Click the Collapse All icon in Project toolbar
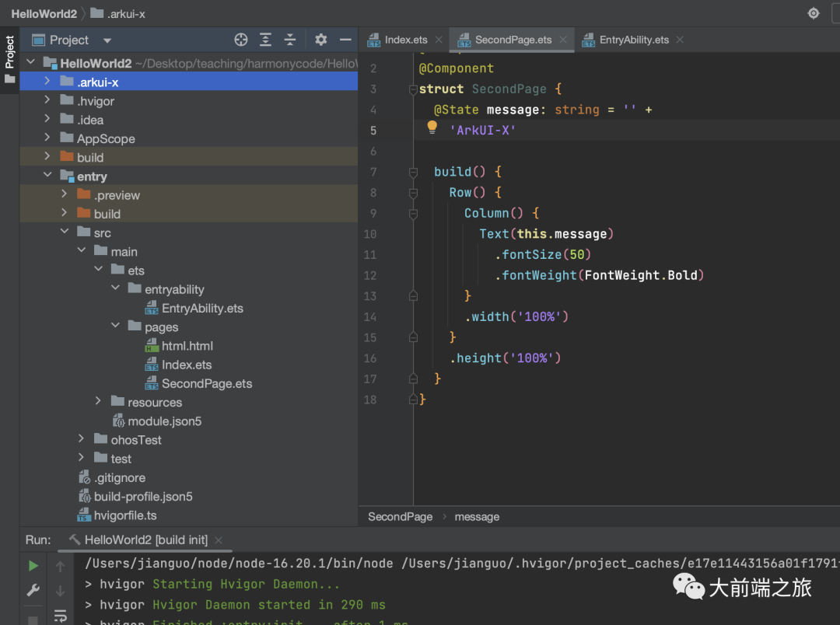This screenshot has width=840, height=625. 290,40
